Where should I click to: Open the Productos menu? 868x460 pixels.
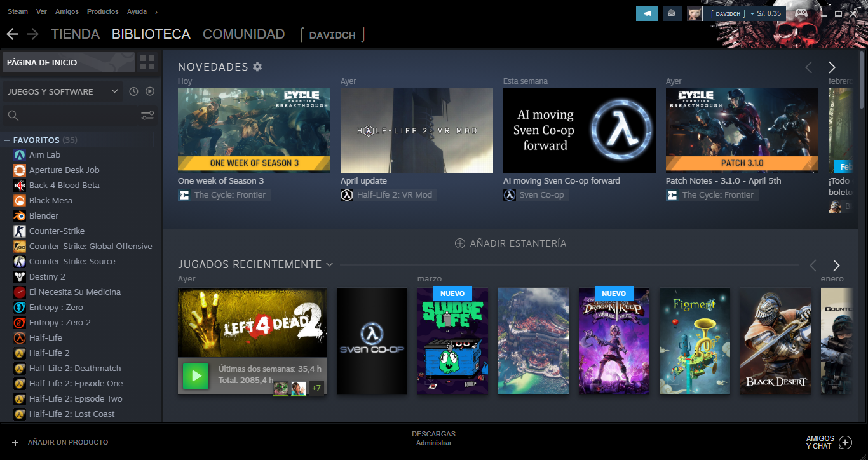click(x=102, y=11)
